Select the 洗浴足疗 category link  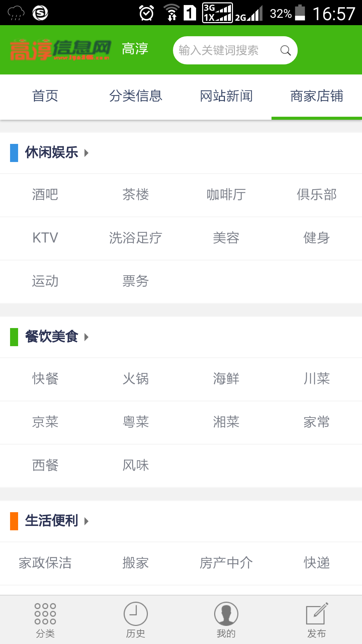point(136,238)
